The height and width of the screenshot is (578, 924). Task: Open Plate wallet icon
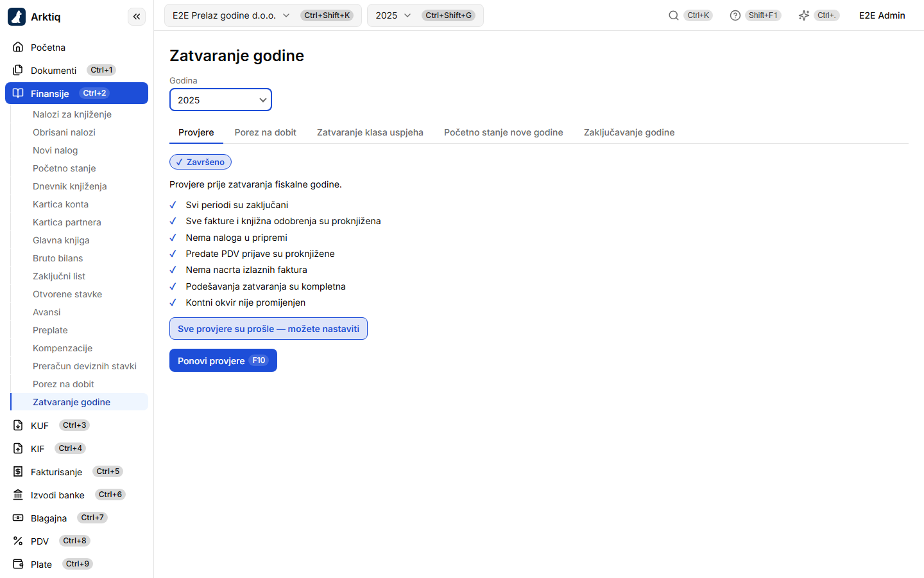(x=18, y=564)
